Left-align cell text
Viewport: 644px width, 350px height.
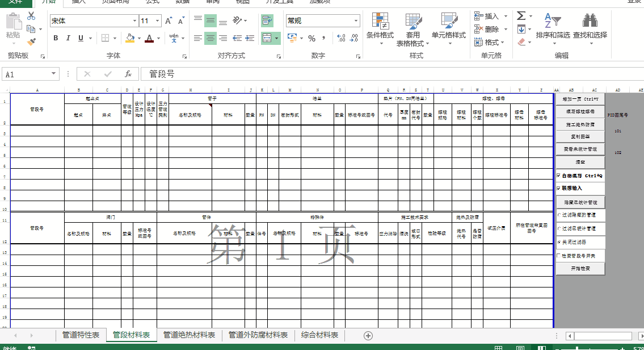click(198, 38)
